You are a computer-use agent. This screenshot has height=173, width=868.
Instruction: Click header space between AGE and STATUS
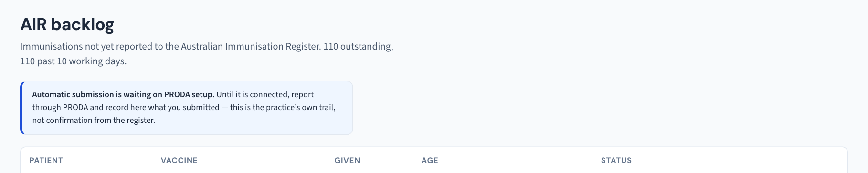[519, 160]
